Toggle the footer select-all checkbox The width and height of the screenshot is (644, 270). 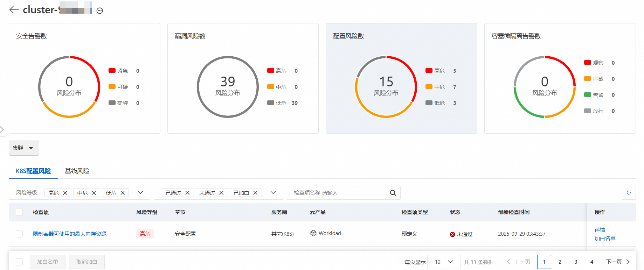[19, 262]
